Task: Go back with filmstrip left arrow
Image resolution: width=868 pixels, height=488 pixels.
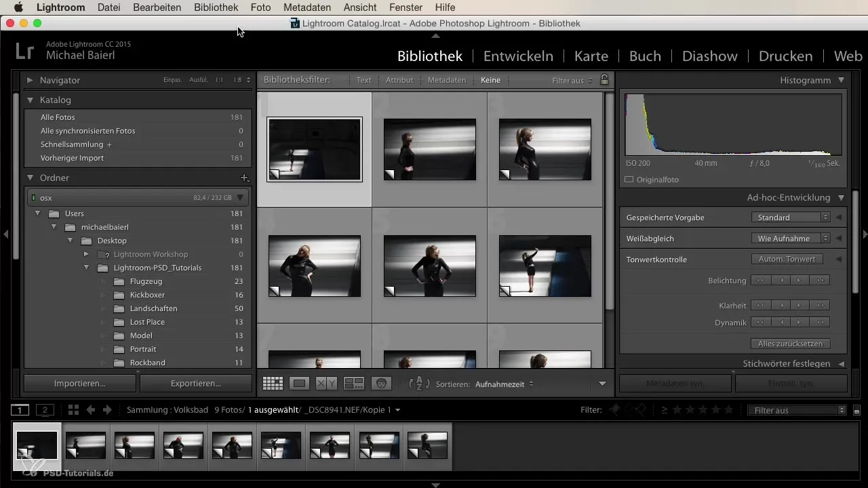Action: click(x=91, y=410)
